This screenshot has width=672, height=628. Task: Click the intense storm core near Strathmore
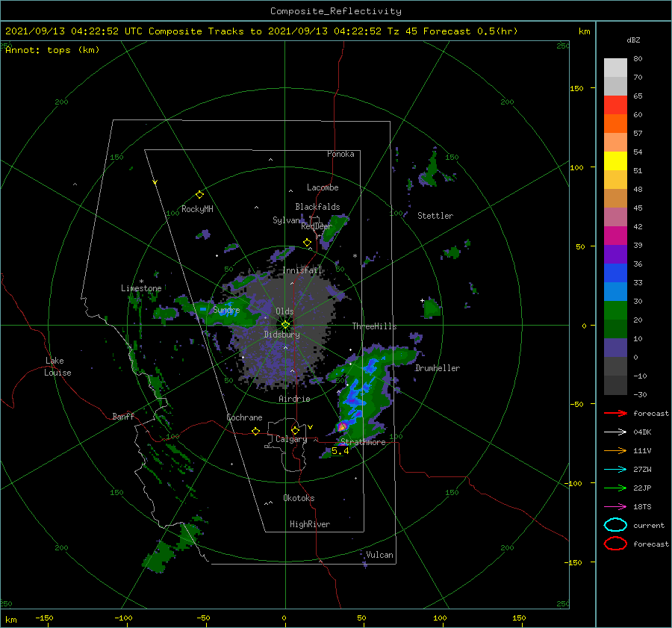342,426
